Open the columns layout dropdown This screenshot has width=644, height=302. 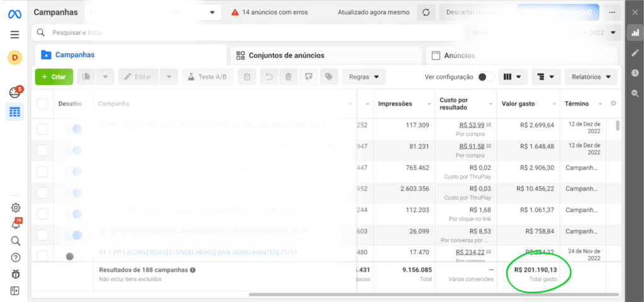(x=513, y=77)
